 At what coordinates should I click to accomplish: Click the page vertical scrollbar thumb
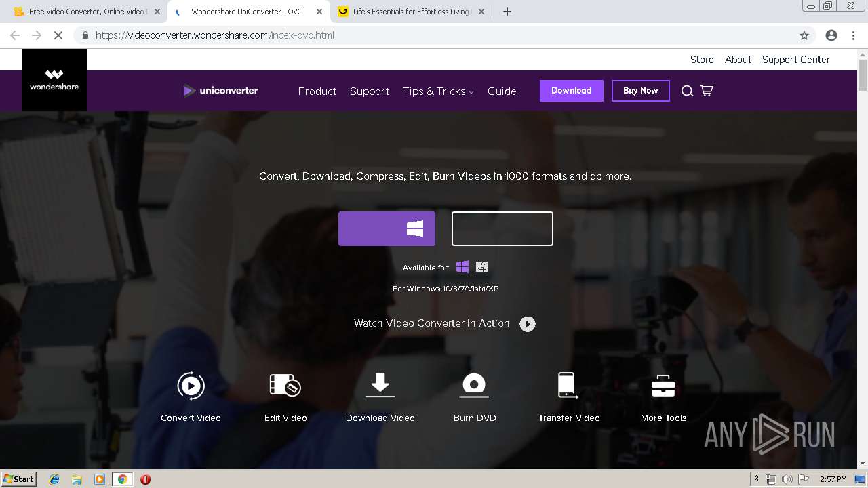[863, 75]
